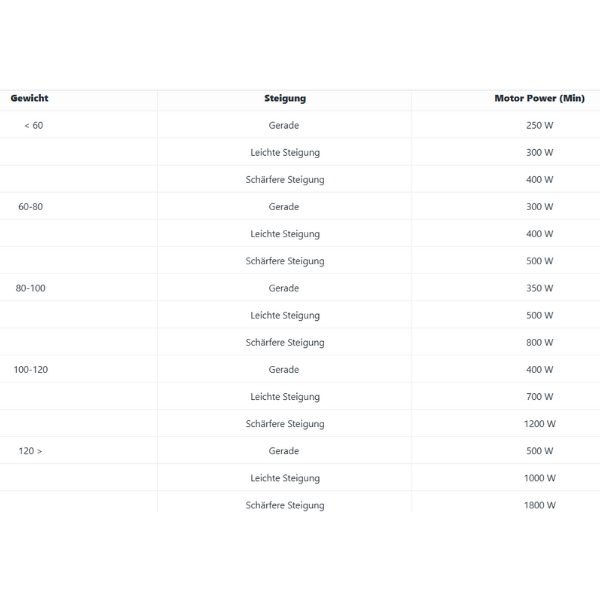Select the '60-80' weight cell
600x600 pixels.
[x=31, y=207]
